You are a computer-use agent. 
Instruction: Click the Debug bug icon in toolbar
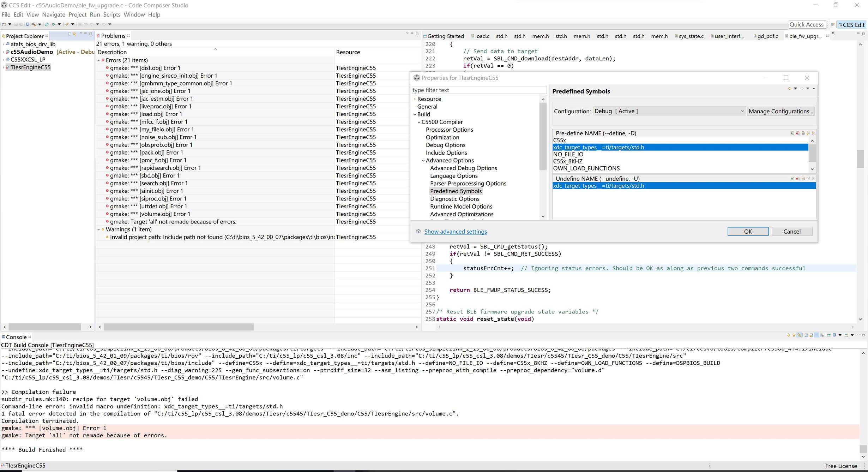(x=53, y=24)
